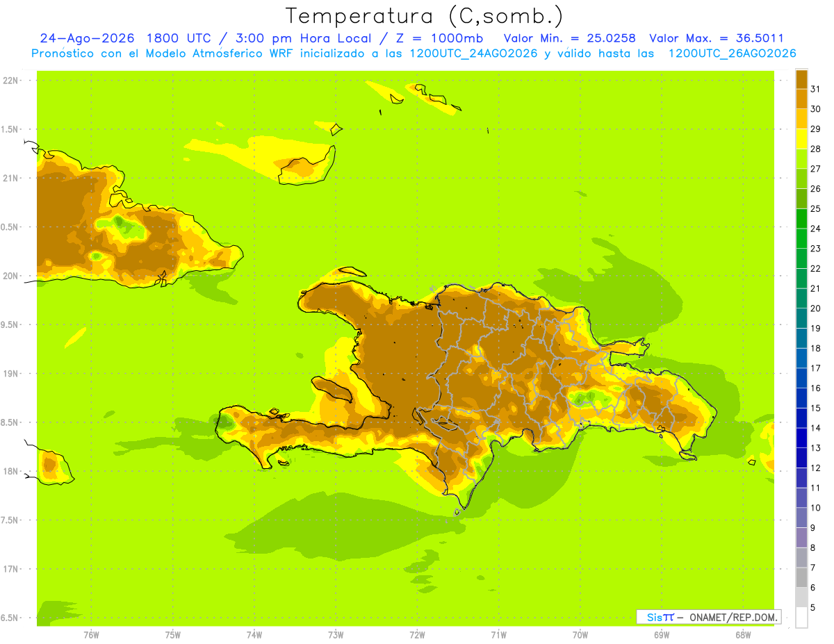The height and width of the screenshot is (644, 834).
Task: Pick the dark brown swatch above 31
Action: point(801,79)
